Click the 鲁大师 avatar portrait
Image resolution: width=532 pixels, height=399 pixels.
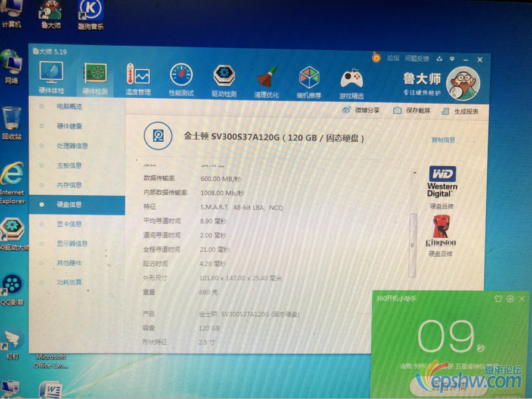click(463, 84)
